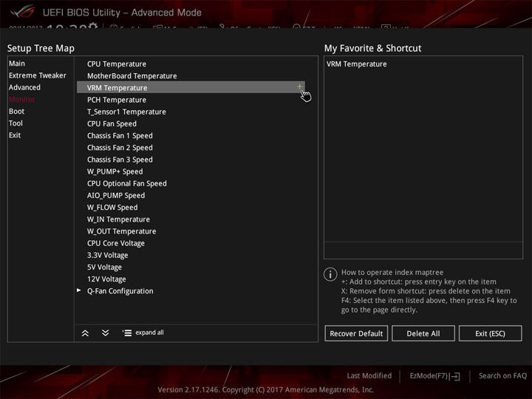Viewport: 532px width, 399px height.
Task: Switch to EzMode(F7)
Action: click(434, 376)
